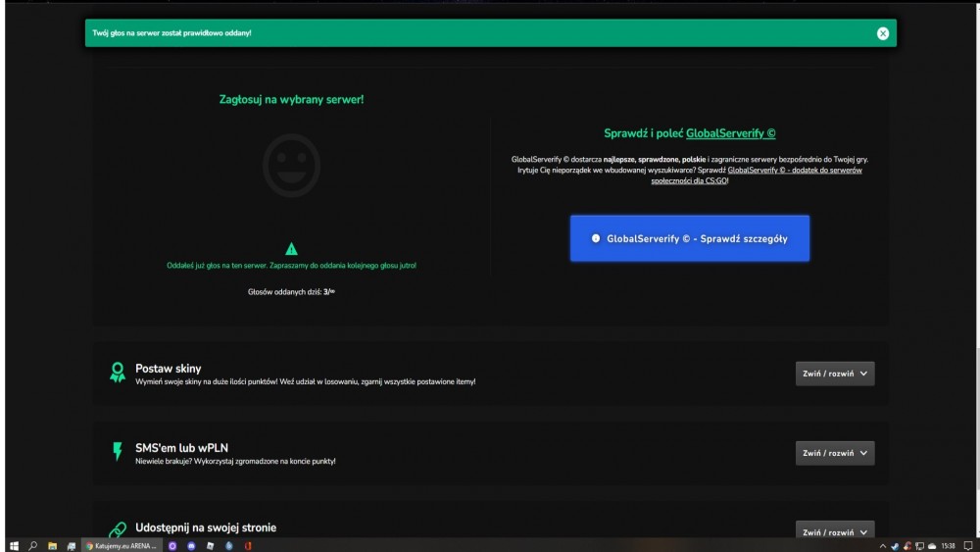Close the green vote confirmation banner

pos(883,33)
